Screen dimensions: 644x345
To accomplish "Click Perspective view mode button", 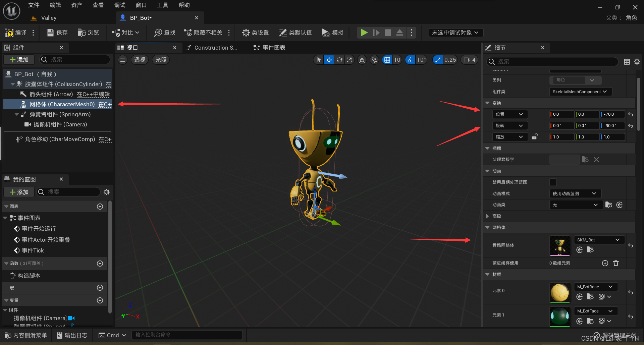I will pyautogui.click(x=140, y=60).
